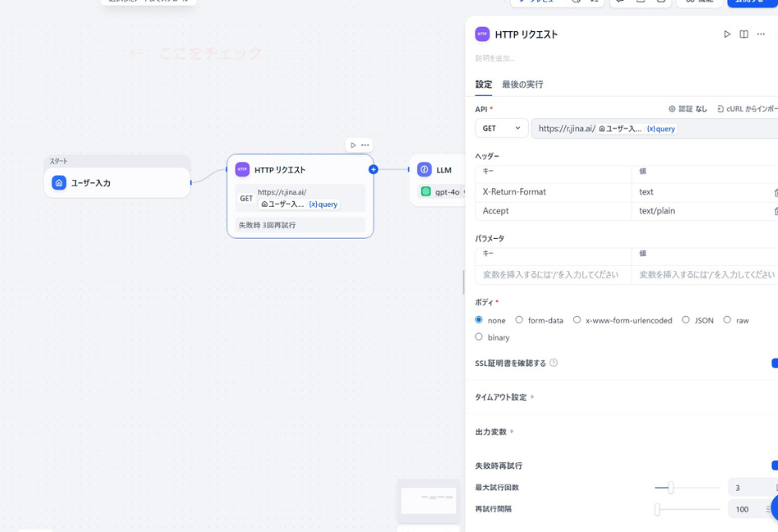Screen dimensions: 778x532
Task: Open the split view icon in the panel header
Action: click(x=744, y=34)
